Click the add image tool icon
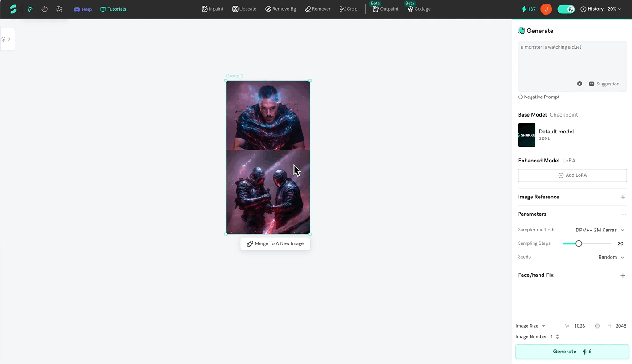632x364 pixels. [x=60, y=9]
